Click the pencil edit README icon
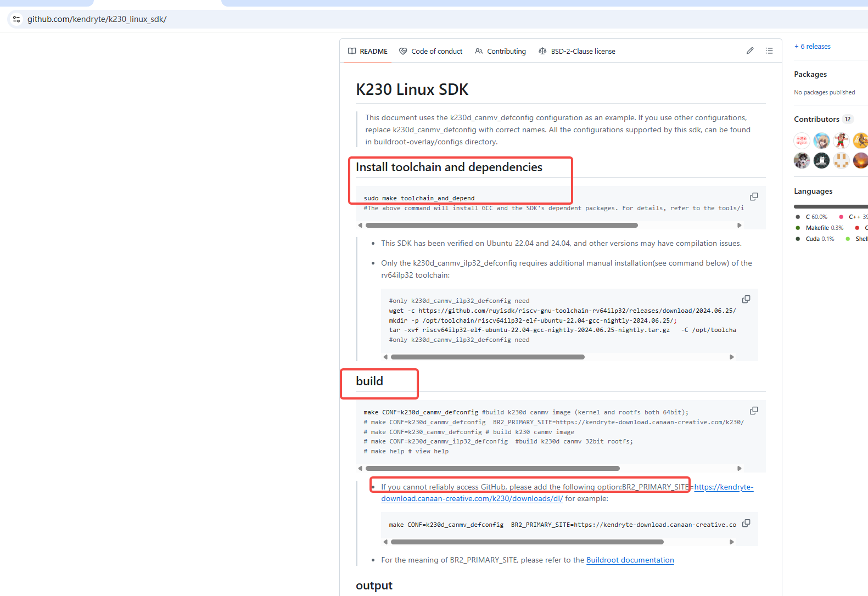 (749, 51)
